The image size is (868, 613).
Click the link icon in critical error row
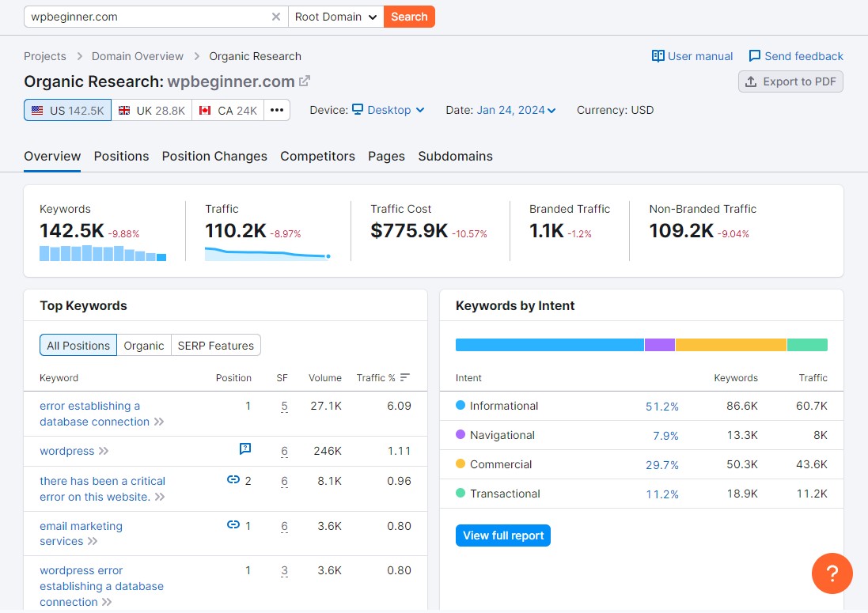click(233, 479)
